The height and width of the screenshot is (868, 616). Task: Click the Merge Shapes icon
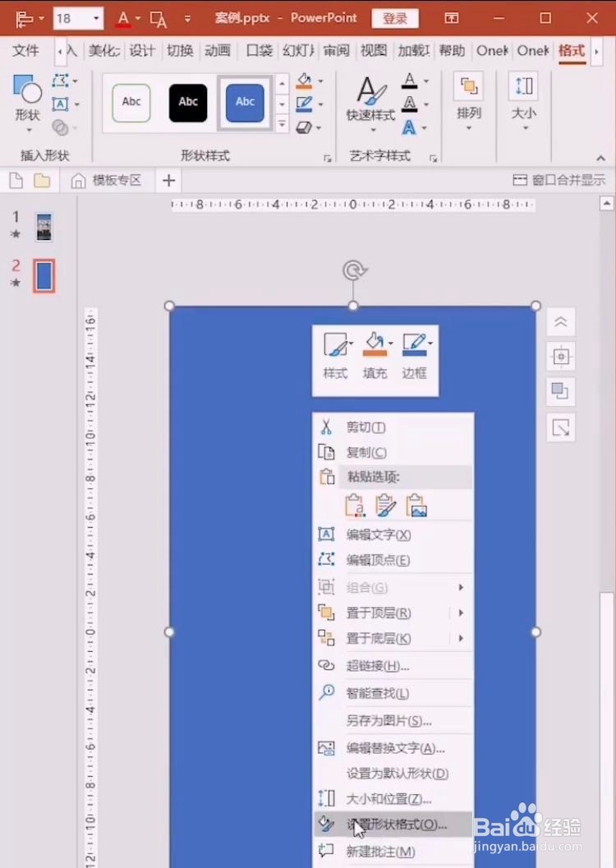click(60, 128)
